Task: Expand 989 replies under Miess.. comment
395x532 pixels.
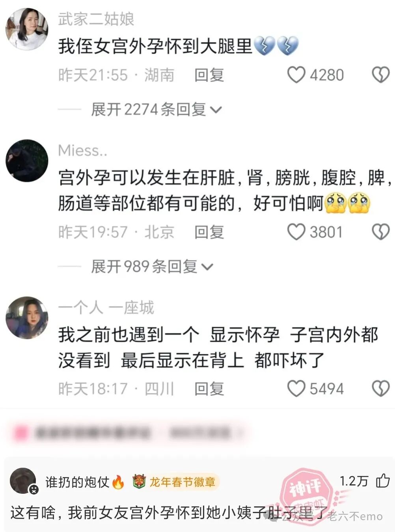Action: click(152, 267)
